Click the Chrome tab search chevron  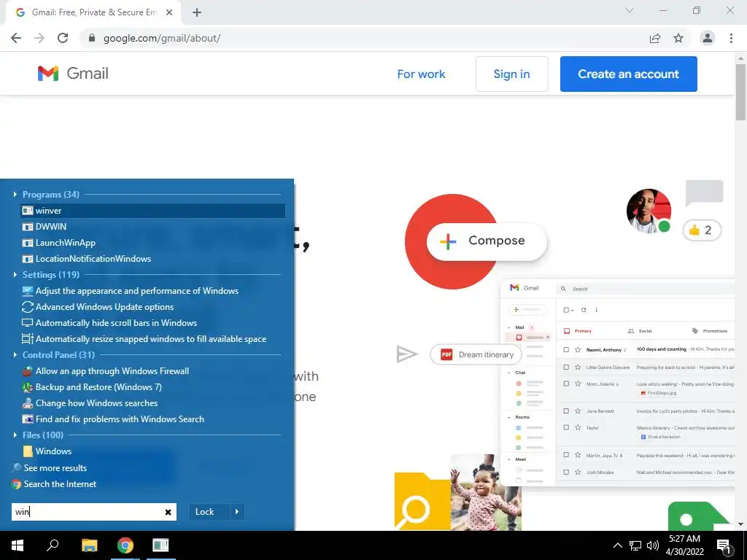point(630,10)
